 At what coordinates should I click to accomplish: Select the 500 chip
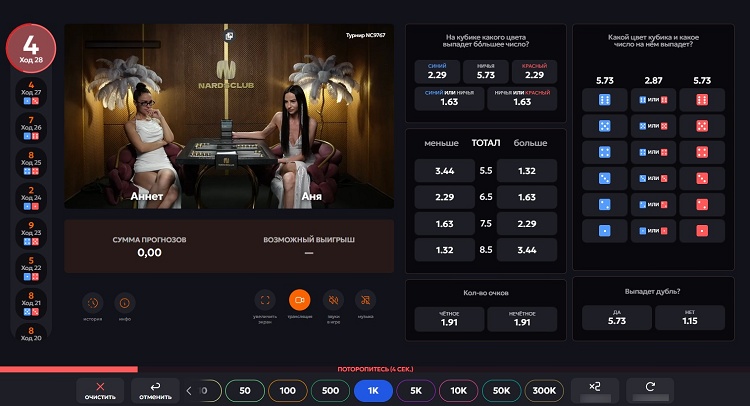pyautogui.click(x=331, y=391)
